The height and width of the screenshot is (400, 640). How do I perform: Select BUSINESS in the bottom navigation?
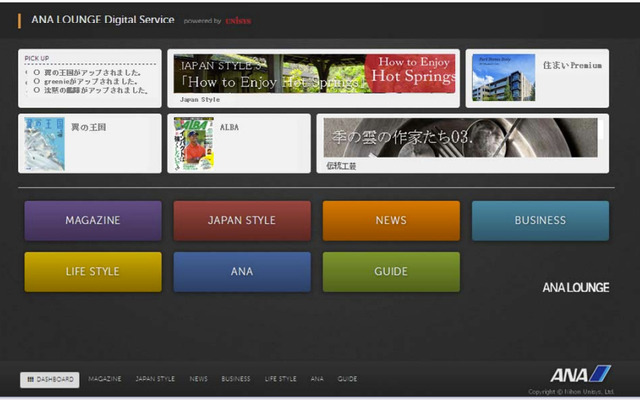click(236, 379)
